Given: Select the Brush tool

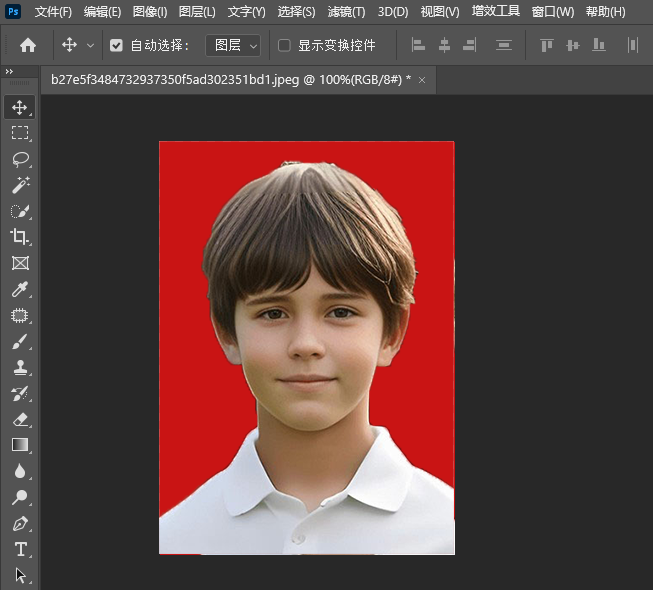Looking at the screenshot, I should click(x=20, y=341).
